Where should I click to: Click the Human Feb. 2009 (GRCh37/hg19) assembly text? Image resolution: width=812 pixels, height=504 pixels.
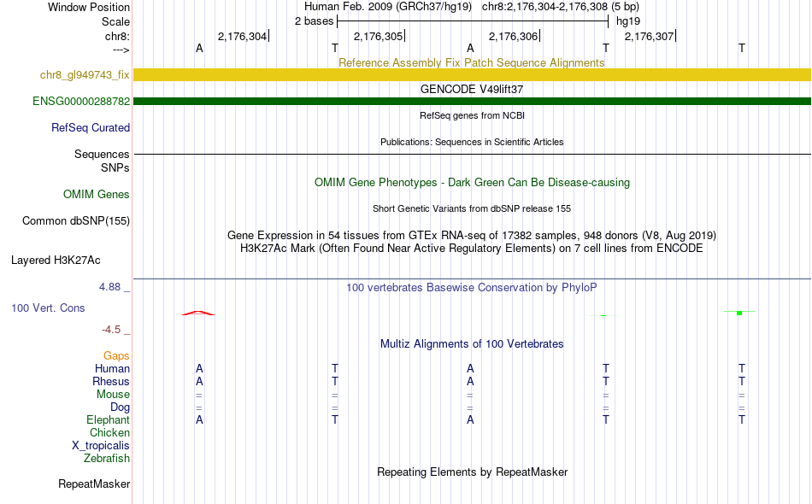click(x=388, y=7)
